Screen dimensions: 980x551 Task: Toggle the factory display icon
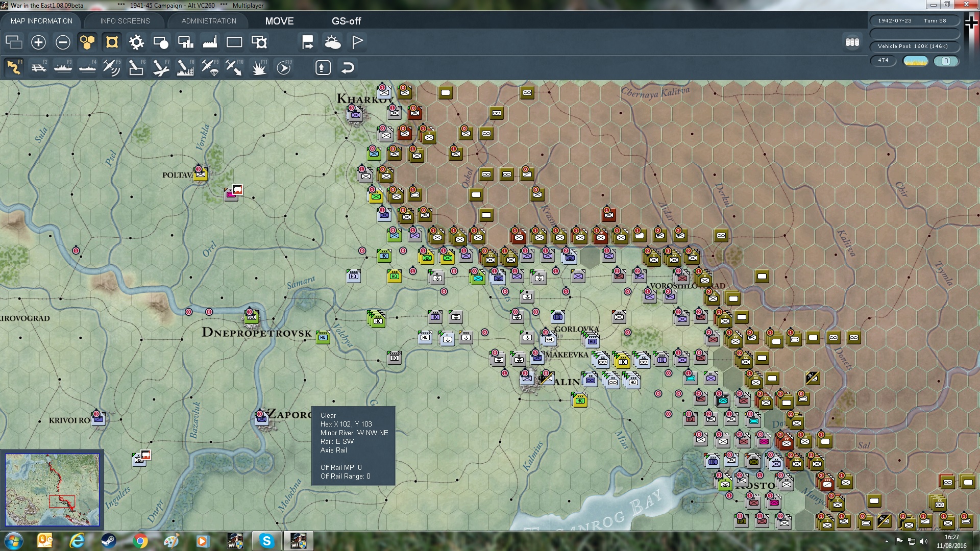pos(210,42)
